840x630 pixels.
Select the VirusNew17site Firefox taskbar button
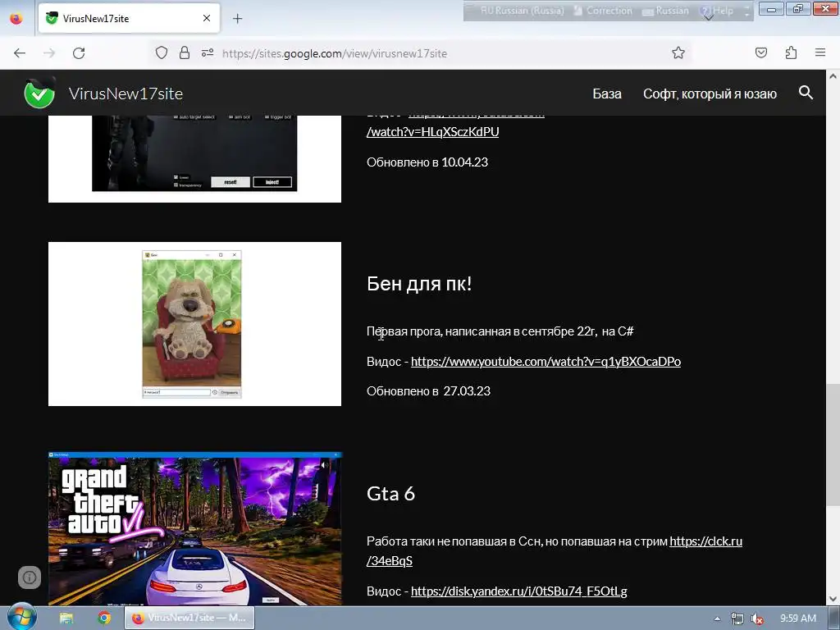(189, 619)
